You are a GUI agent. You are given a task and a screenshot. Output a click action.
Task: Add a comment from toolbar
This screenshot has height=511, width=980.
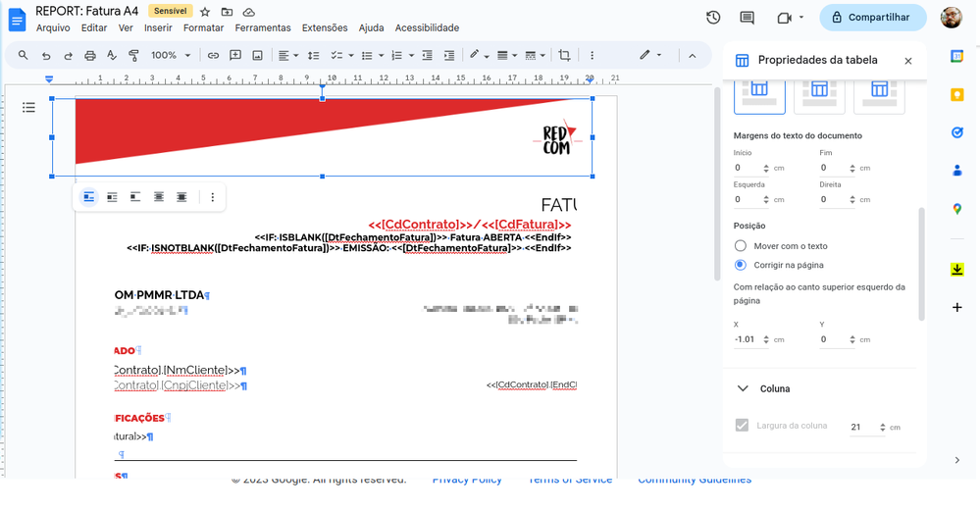point(235,56)
